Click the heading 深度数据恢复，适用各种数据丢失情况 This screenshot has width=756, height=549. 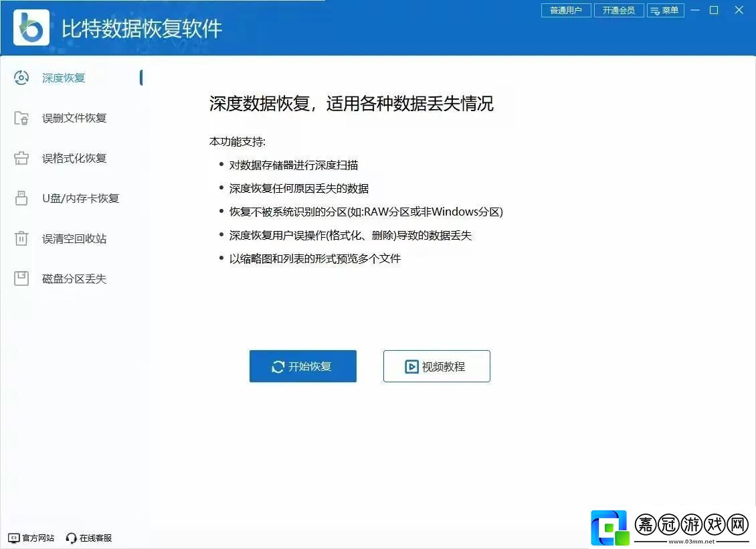coord(351,104)
